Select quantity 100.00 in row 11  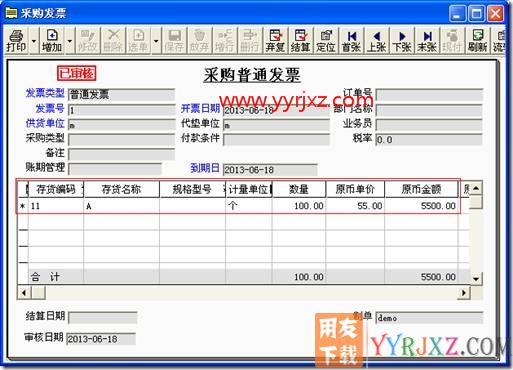[x=299, y=206]
